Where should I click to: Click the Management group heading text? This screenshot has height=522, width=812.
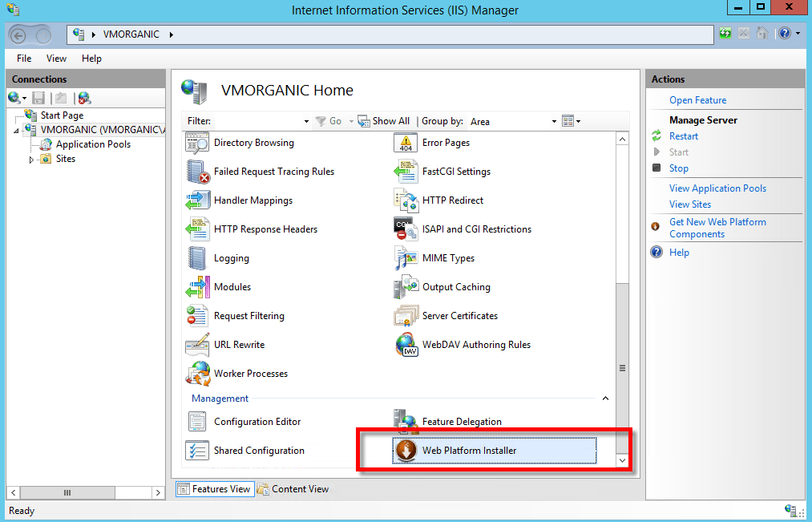220,399
